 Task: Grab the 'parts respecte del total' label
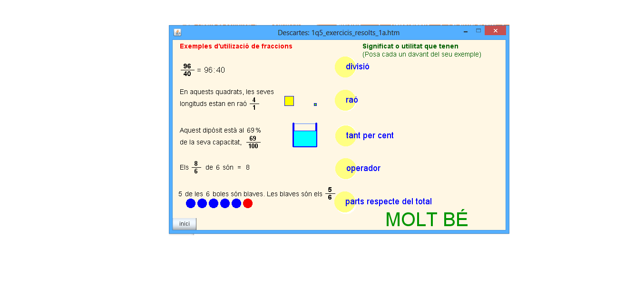pyautogui.click(x=388, y=202)
